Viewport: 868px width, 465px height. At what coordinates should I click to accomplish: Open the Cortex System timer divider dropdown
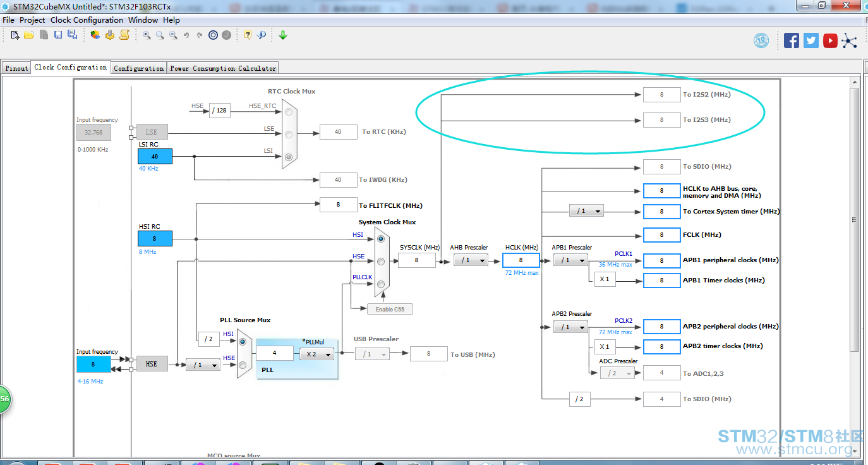[586, 211]
